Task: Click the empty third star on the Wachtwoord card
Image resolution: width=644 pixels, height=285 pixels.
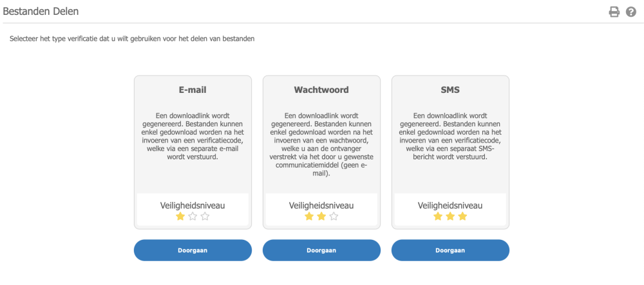Action: tap(334, 217)
